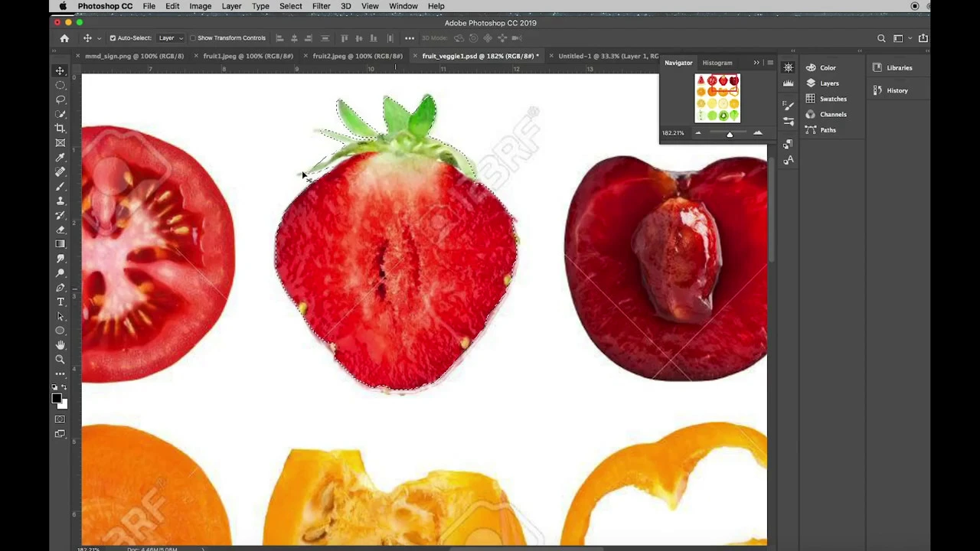
Task: Change the screen mode
Action: point(60,434)
